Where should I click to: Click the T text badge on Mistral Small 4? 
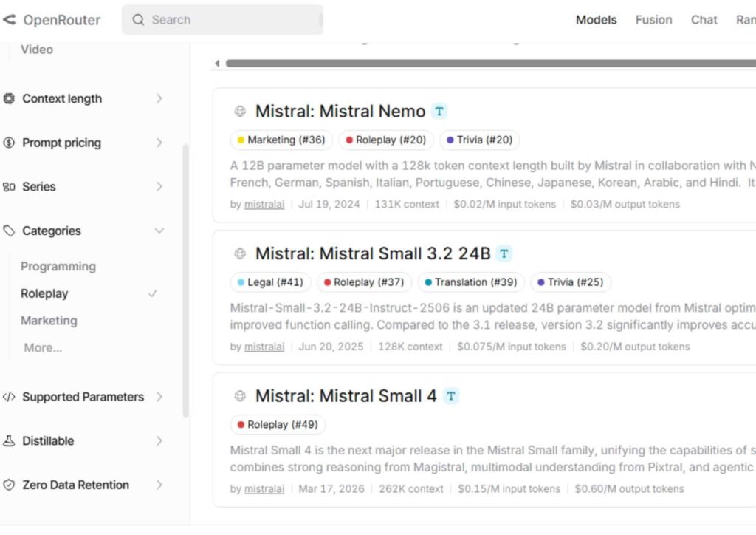pos(451,396)
